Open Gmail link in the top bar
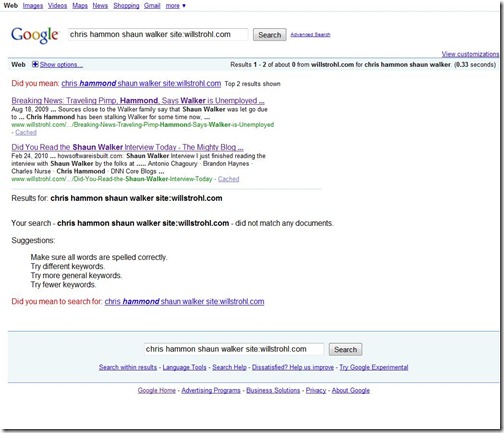 click(x=152, y=6)
